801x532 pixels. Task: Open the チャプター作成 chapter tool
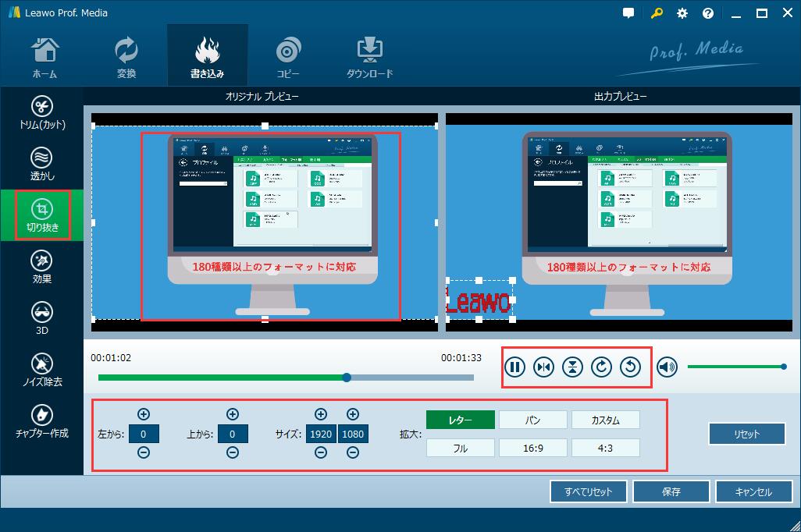point(42,421)
